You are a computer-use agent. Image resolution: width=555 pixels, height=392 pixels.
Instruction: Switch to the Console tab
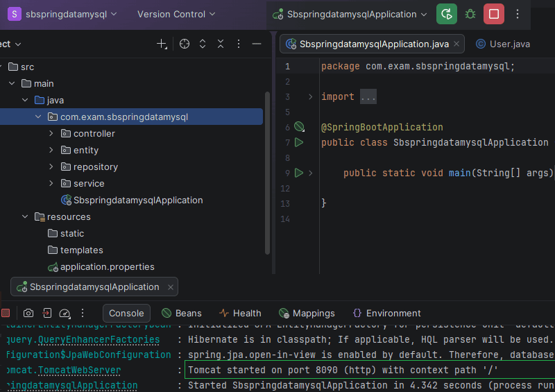pyautogui.click(x=126, y=314)
